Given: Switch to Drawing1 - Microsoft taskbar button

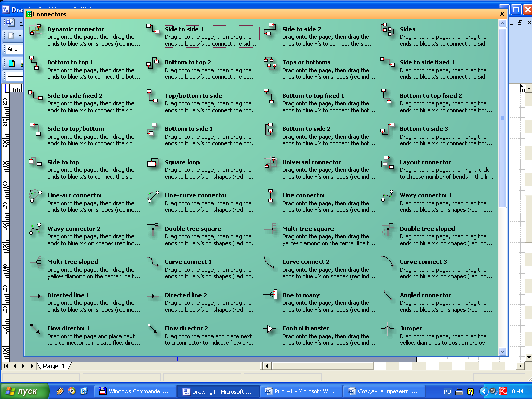Looking at the screenshot, I should coord(219,391).
